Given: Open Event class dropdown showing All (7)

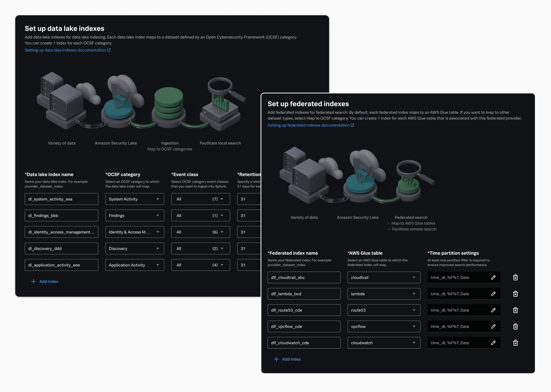Looking at the screenshot, I should (200, 199).
